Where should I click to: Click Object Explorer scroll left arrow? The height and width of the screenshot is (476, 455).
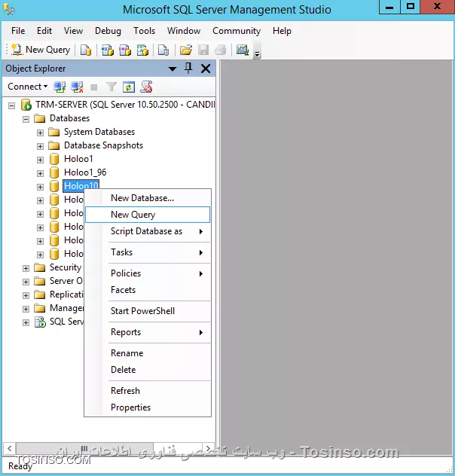pos(10,448)
